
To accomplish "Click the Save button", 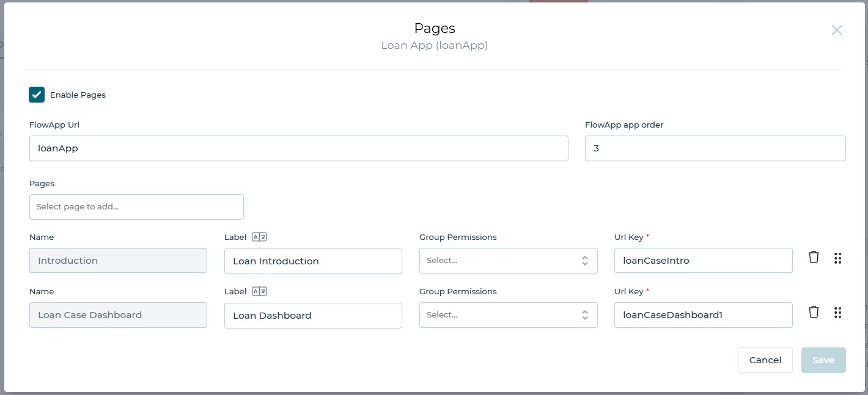I will click(x=823, y=360).
